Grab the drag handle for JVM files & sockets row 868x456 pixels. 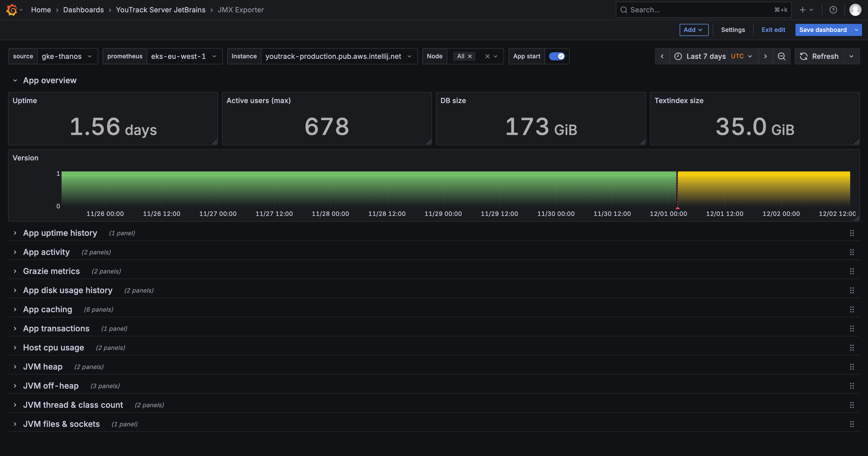(852, 424)
